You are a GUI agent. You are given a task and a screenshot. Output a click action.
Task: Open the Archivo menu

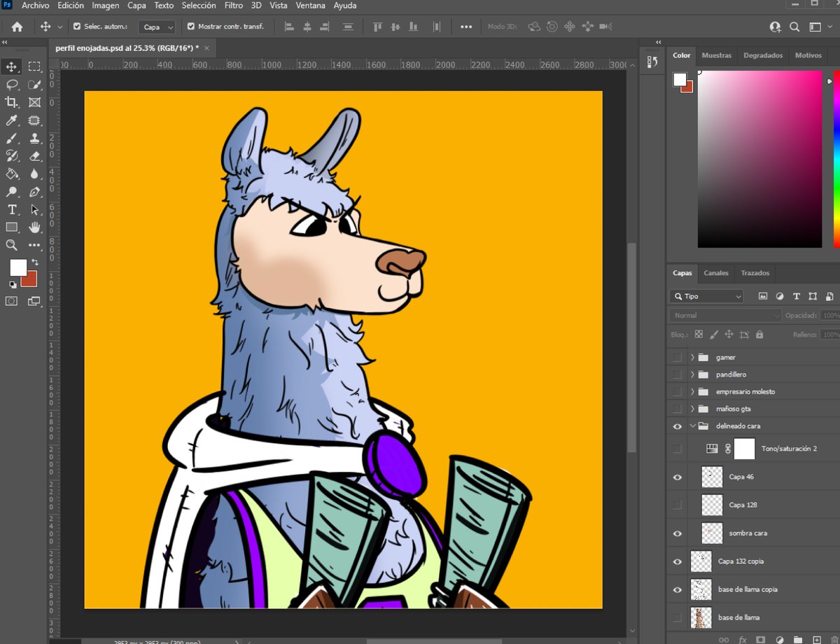click(x=35, y=6)
